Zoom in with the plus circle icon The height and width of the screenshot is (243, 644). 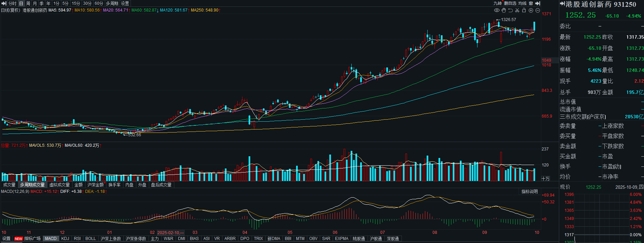pyautogui.click(x=531, y=11)
